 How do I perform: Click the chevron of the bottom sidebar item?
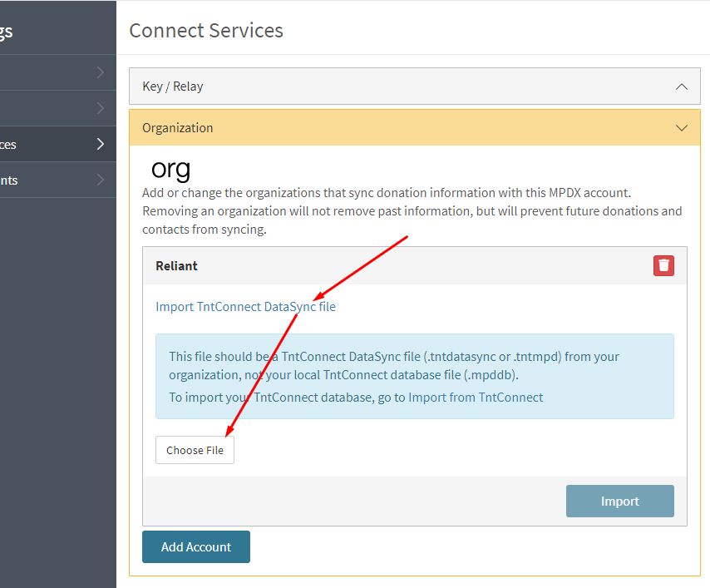pos(101,180)
